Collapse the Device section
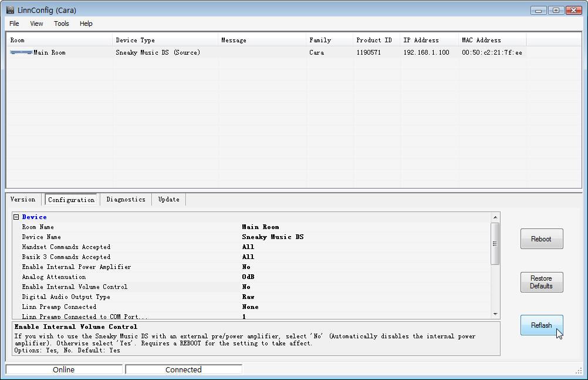 16,217
